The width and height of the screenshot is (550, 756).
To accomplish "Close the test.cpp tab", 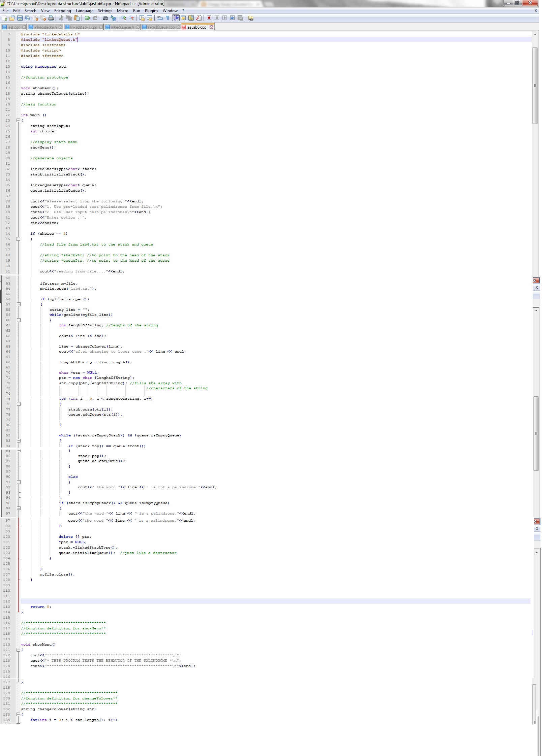I will (24, 27).
